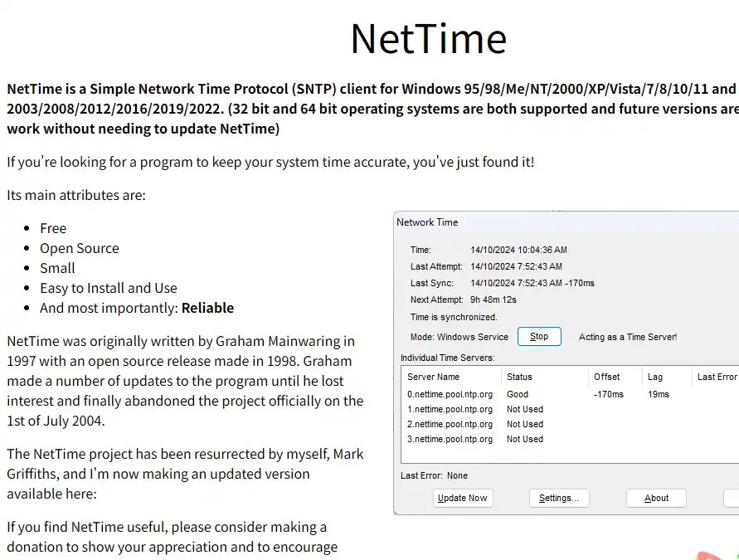Click the Status column header

(544, 377)
